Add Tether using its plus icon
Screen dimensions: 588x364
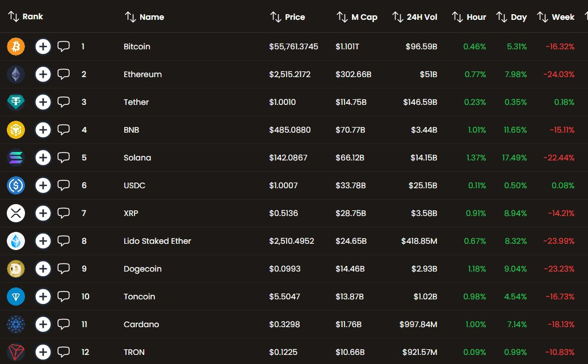pos(43,102)
